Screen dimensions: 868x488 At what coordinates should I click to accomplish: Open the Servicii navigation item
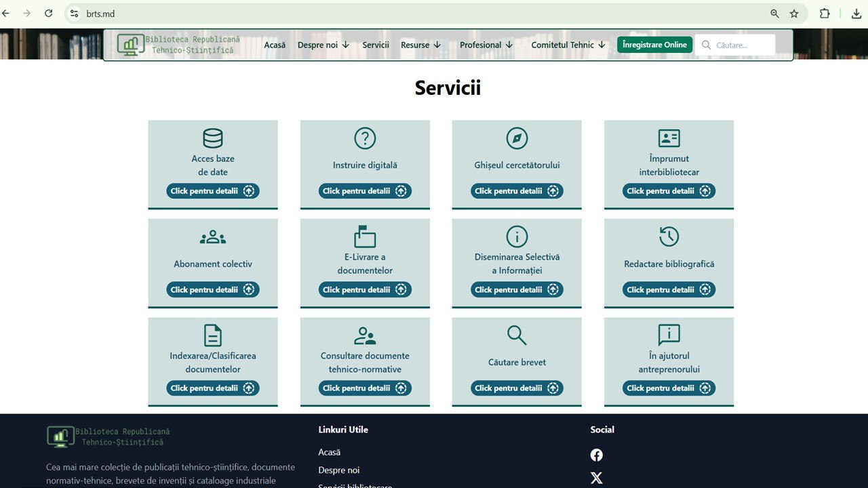(376, 45)
